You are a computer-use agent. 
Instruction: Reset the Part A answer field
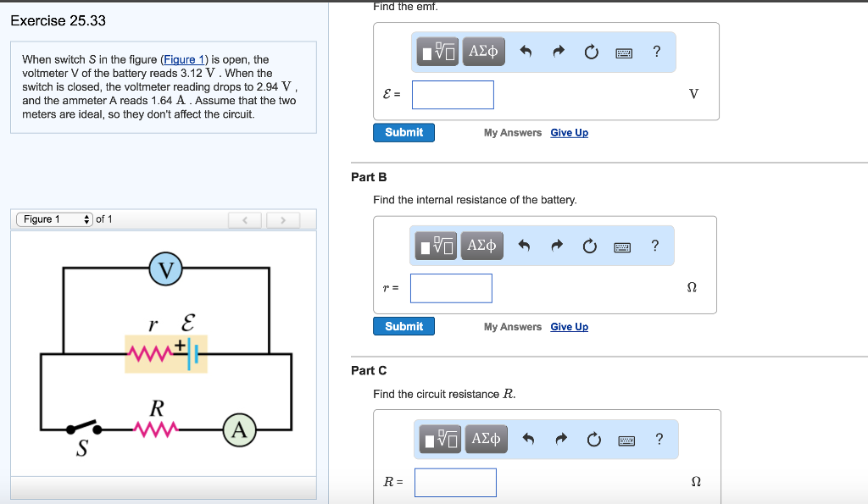pos(591,51)
